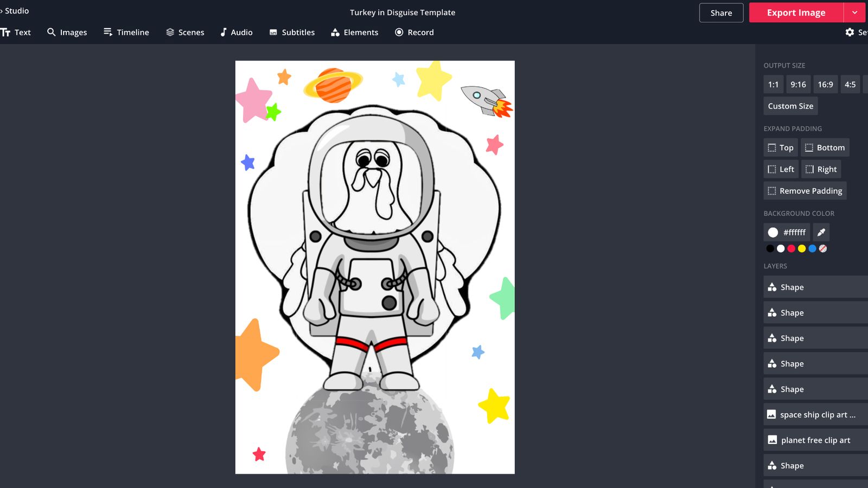Start the Record tool
Viewport: 868px width, 488px height.
[414, 33]
